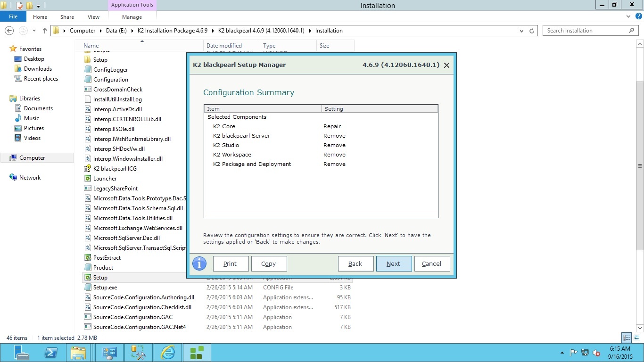Click Next to apply configuration settings

click(x=394, y=263)
